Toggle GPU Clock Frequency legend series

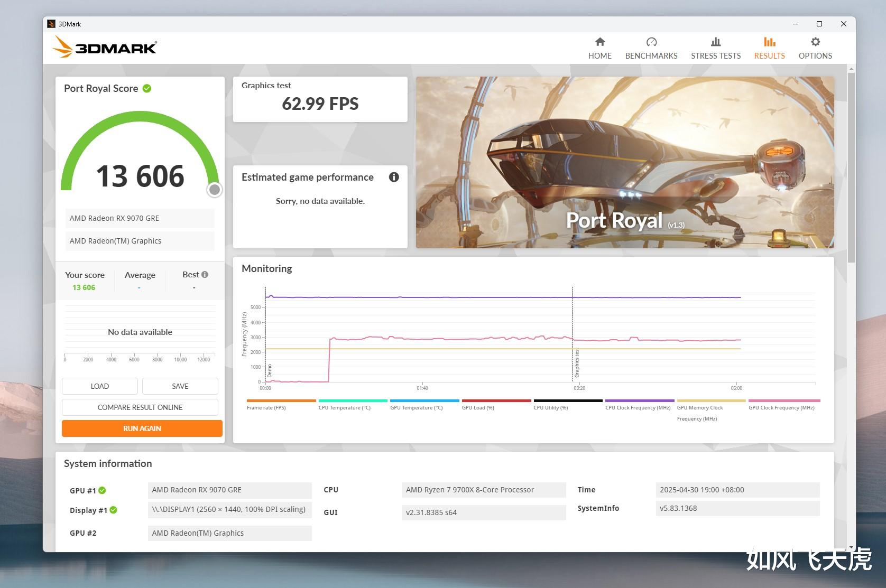pyautogui.click(x=784, y=405)
